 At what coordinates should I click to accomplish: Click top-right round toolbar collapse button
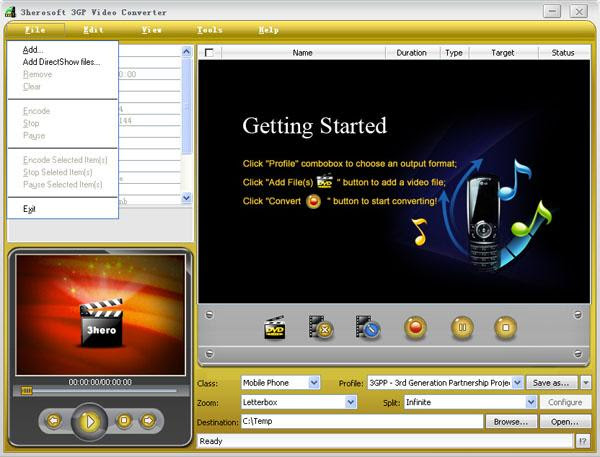pos(578,315)
